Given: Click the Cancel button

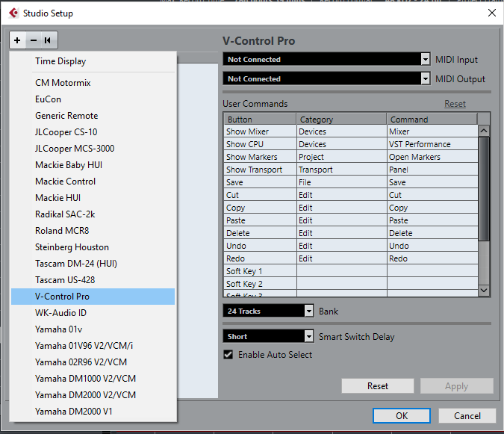Looking at the screenshot, I should pos(467,416).
